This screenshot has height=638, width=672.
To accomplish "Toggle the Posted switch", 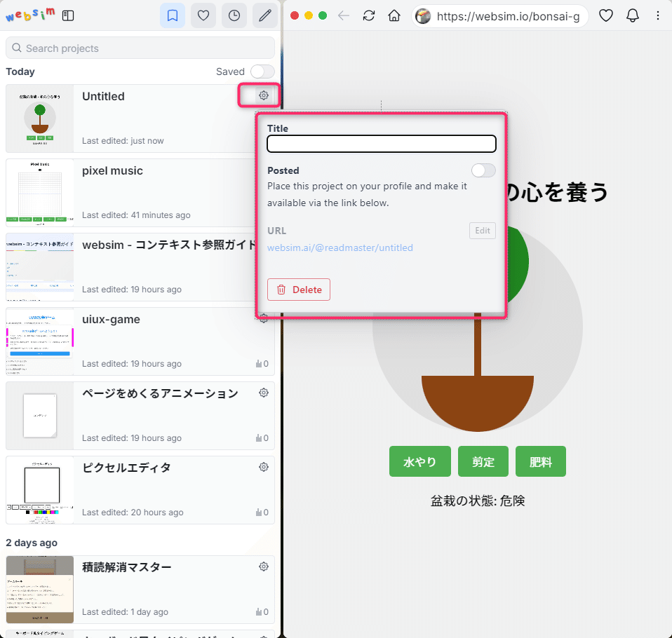I will [483, 170].
